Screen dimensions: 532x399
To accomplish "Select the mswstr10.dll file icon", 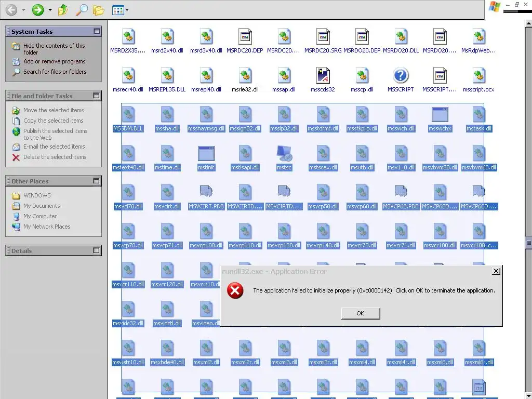I will [x=128, y=348].
